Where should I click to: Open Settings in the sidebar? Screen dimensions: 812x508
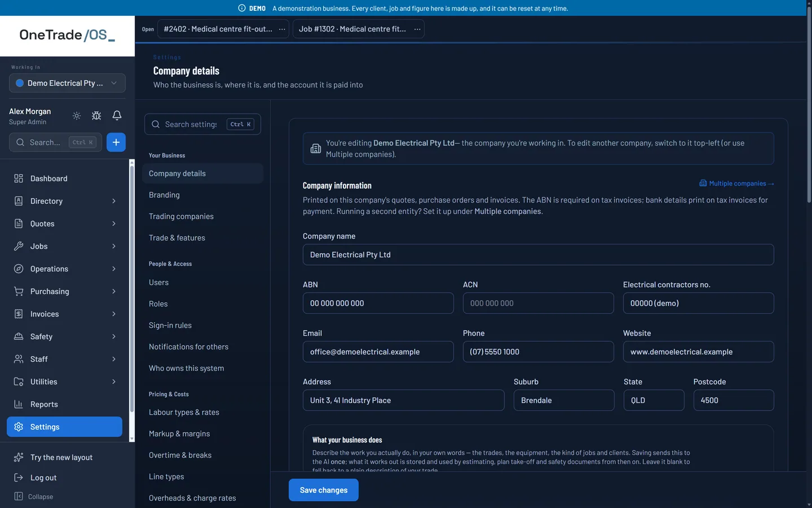pos(64,427)
